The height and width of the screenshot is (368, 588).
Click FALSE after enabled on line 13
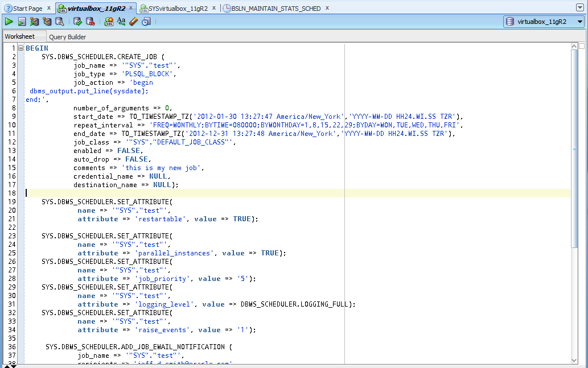(129, 151)
